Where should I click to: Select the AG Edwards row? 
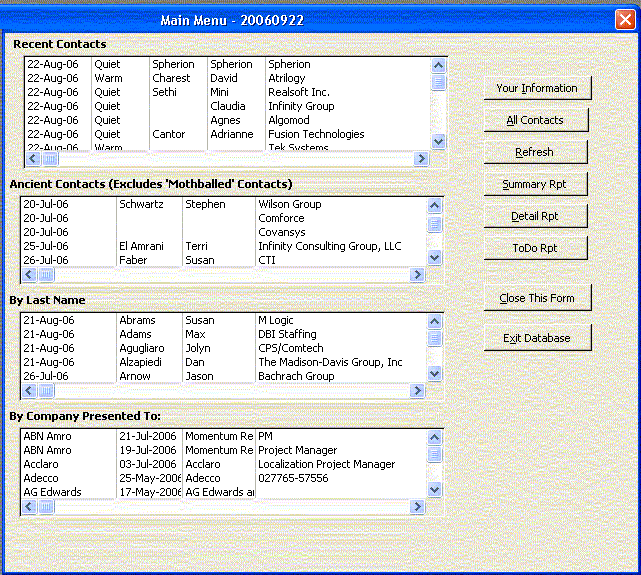224,492
